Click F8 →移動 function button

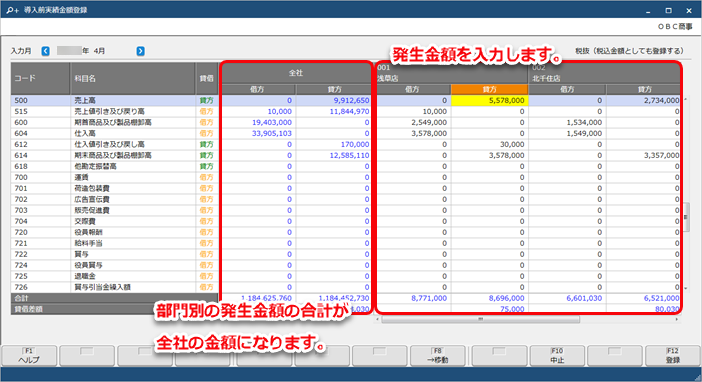pyautogui.click(x=437, y=356)
